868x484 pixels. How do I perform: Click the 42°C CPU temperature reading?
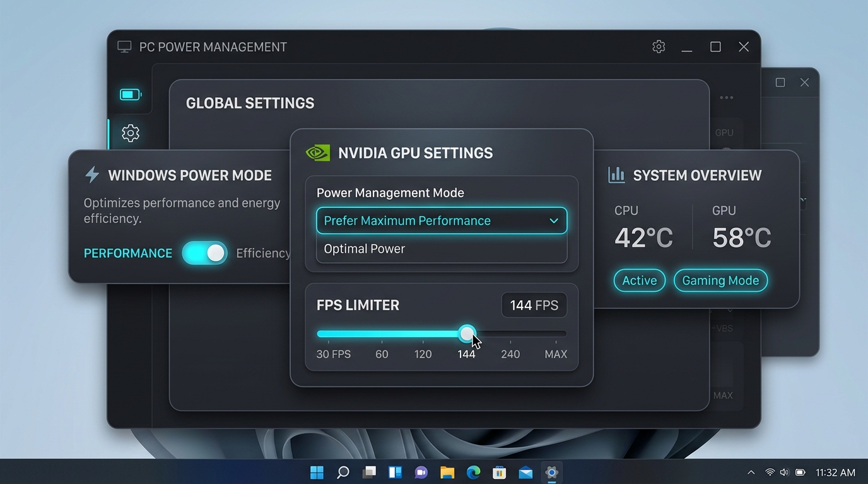tap(643, 238)
